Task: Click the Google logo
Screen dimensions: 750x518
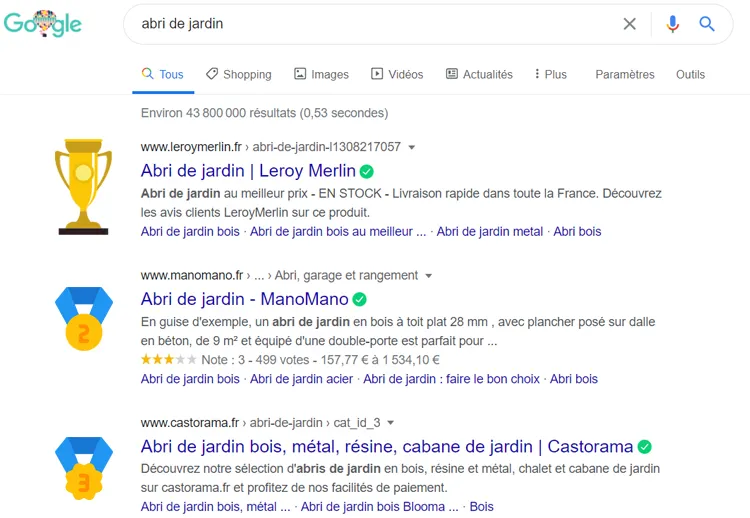Action: coord(43,23)
